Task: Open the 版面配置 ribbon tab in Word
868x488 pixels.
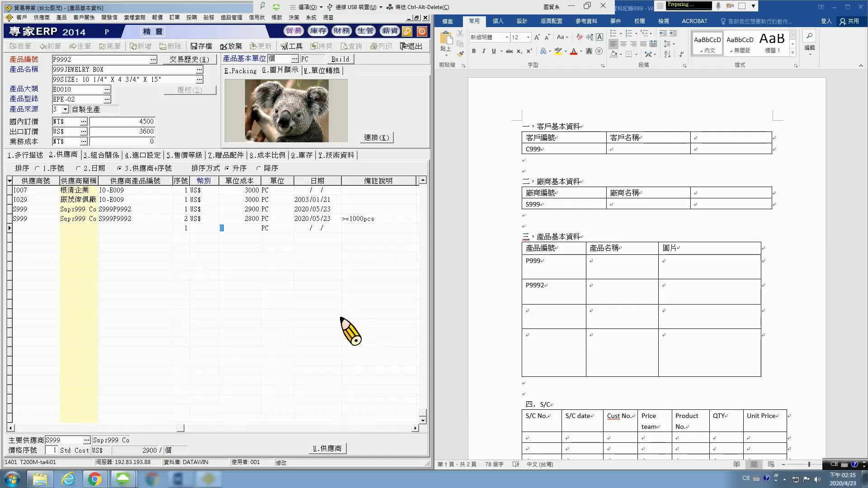Action: (551, 21)
